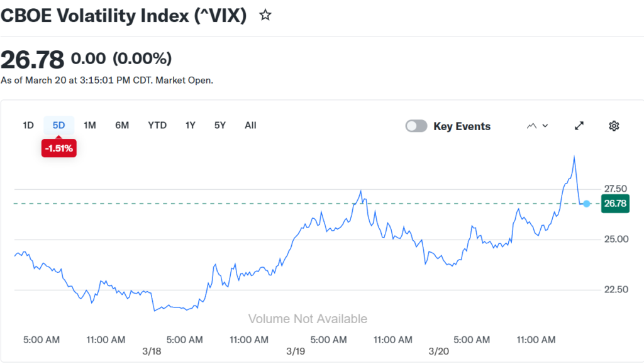The height and width of the screenshot is (364, 644).
Task: Show the 1Y chart range
Action: 190,125
